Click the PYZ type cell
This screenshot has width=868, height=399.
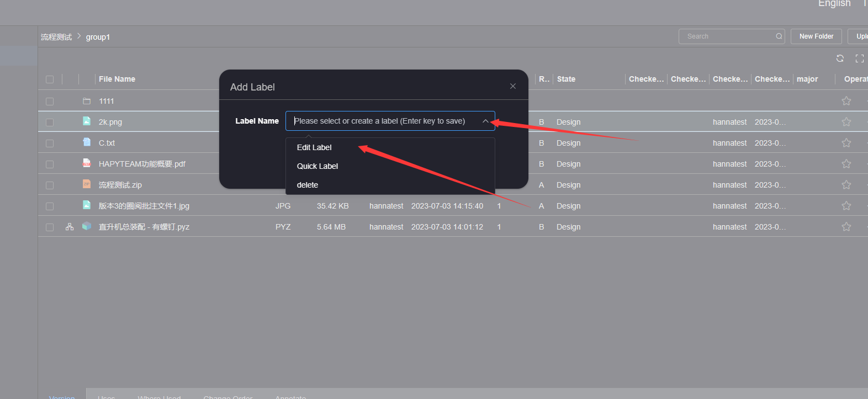(283, 227)
